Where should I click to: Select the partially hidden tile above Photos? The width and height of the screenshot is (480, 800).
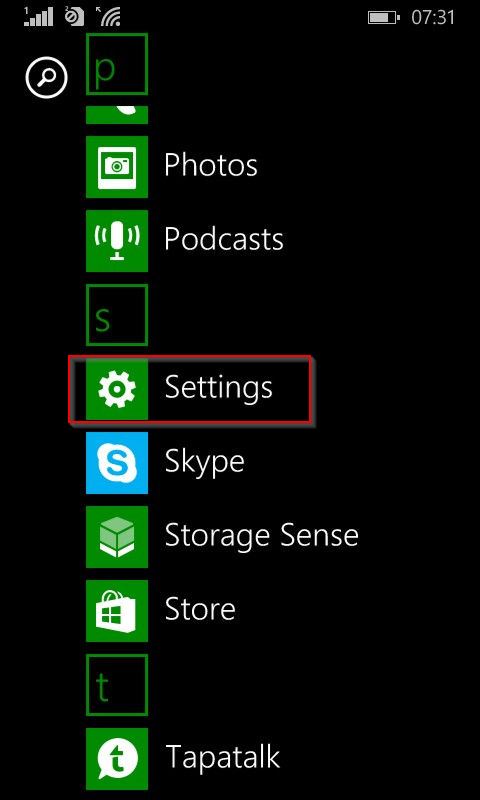click(117, 115)
